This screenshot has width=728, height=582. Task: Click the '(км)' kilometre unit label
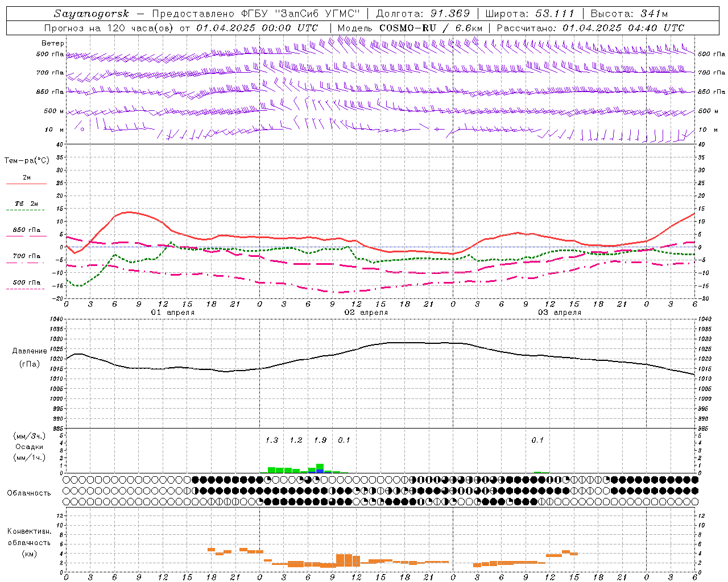point(30,554)
